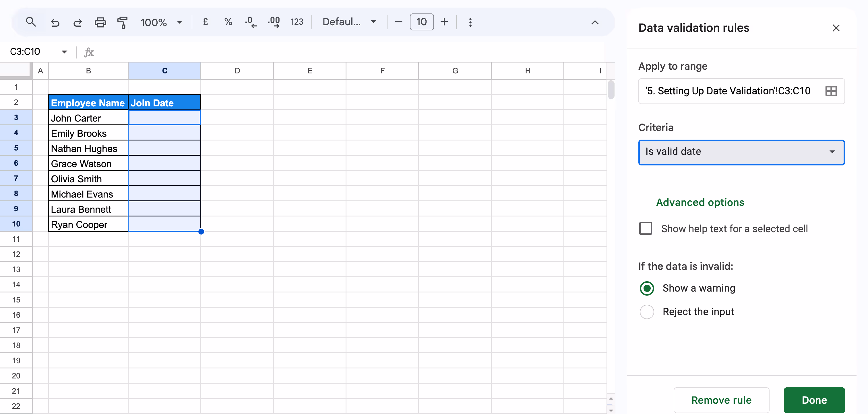Select the Show a warning option

point(646,288)
